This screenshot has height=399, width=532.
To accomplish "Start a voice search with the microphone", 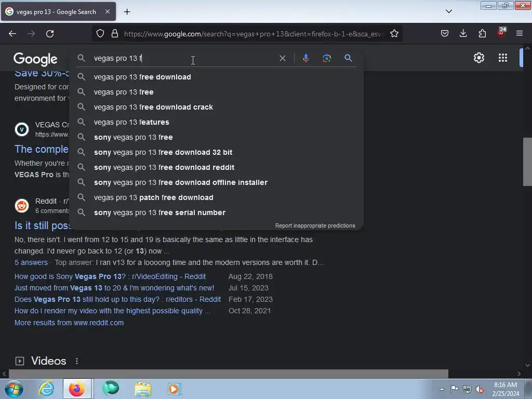I will coord(305,58).
